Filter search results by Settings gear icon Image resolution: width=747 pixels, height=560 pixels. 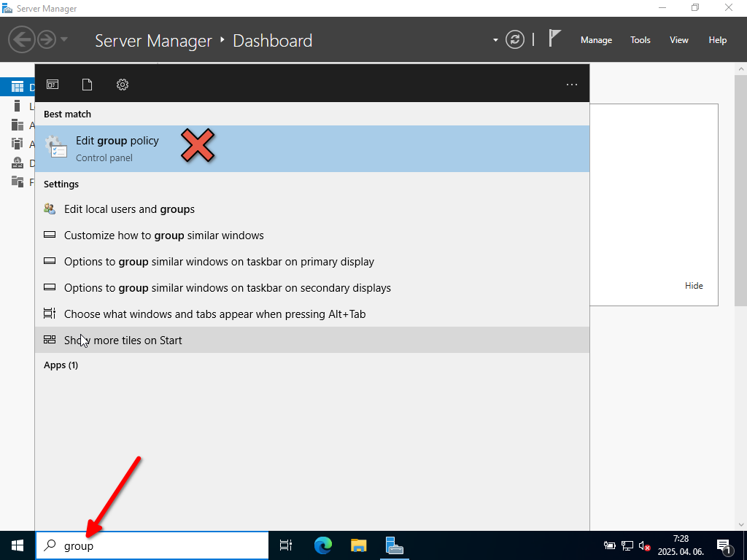pos(123,85)
